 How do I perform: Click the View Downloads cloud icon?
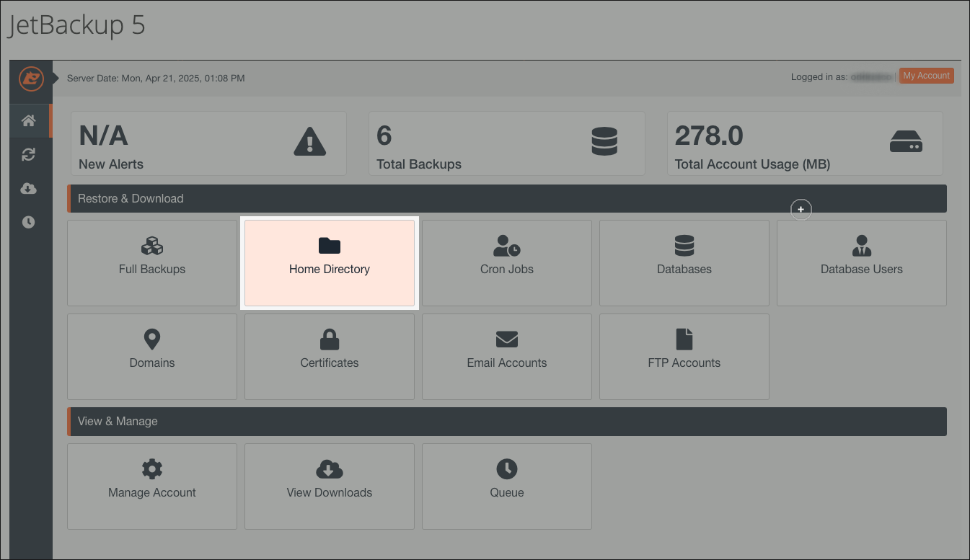[x=330, y=469]
